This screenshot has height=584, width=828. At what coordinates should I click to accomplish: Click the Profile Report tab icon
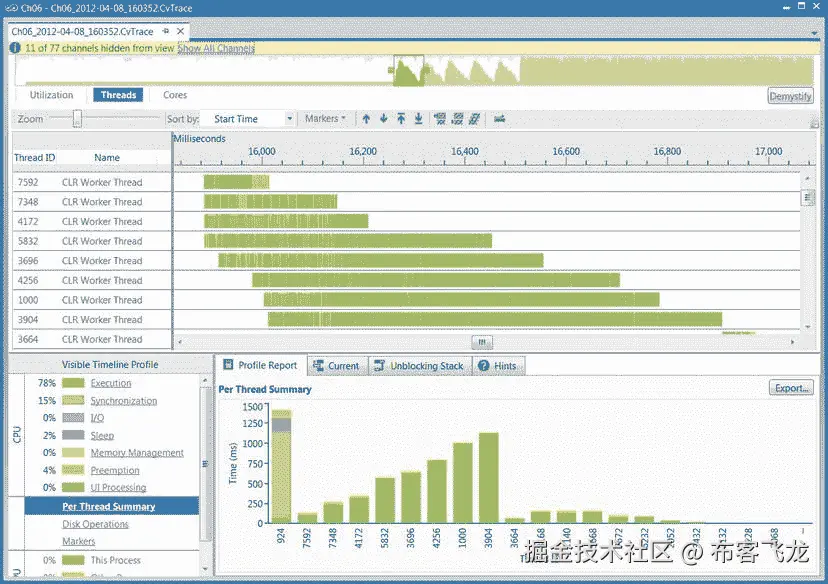[228, 365]
